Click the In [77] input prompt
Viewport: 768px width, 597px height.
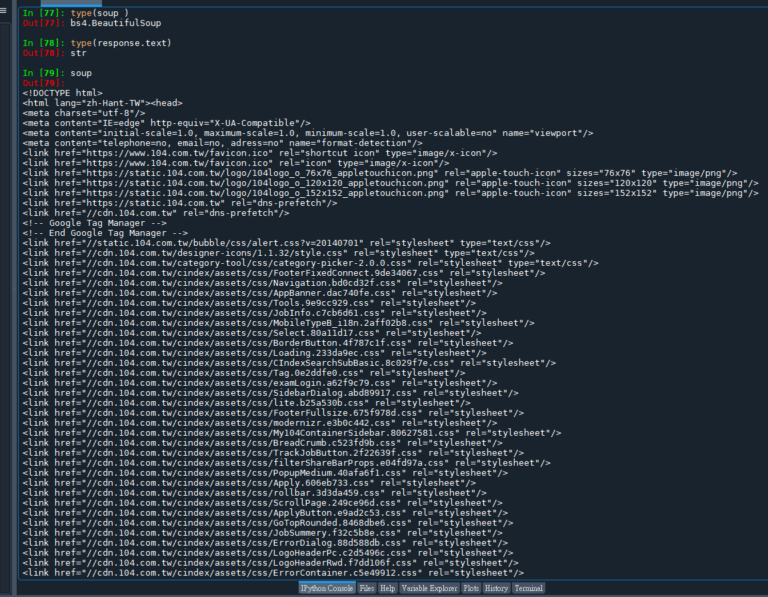click(x=41, y=12)
